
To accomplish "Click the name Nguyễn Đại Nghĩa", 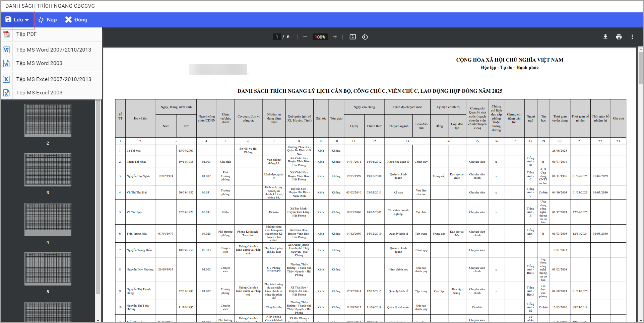I will tap(138, 176).
